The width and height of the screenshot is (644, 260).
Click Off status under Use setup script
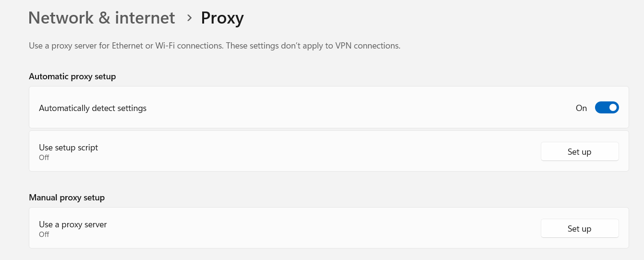(x=44, y=157)
